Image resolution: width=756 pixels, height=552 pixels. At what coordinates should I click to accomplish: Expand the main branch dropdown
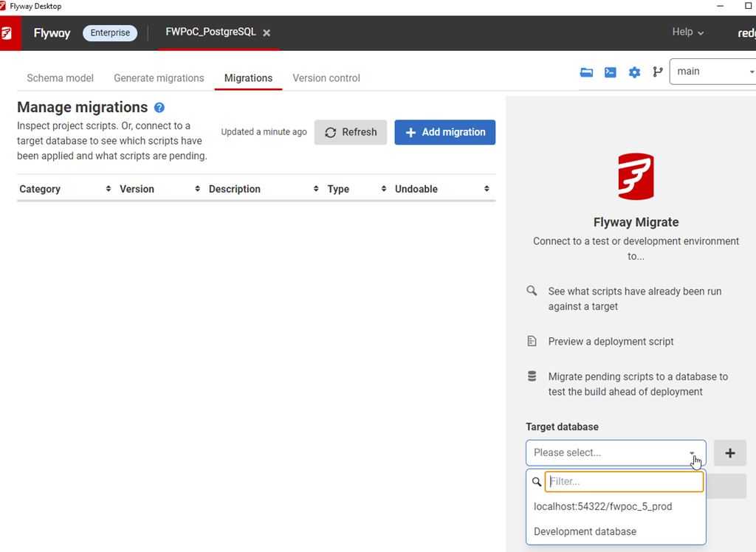point(712,72)
